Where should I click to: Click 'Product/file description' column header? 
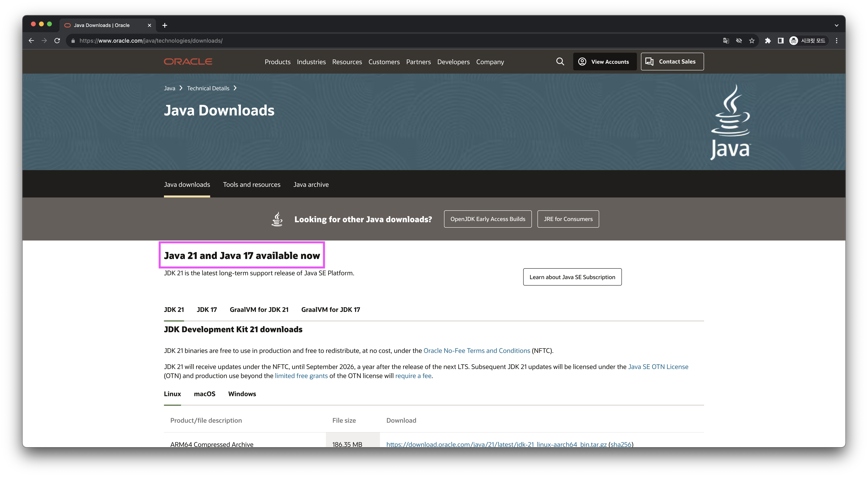pyautogui.click(x=206, y=420)
